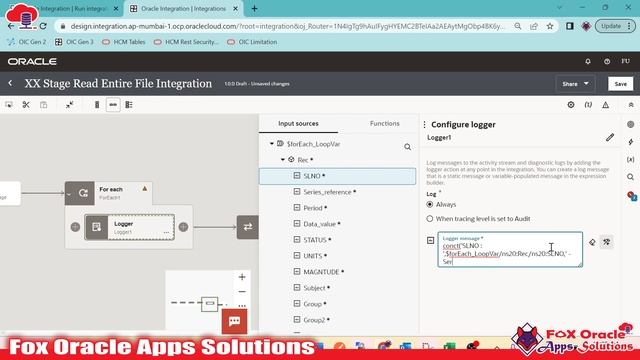Open errors icon in right sidebar

click(631, 196)
